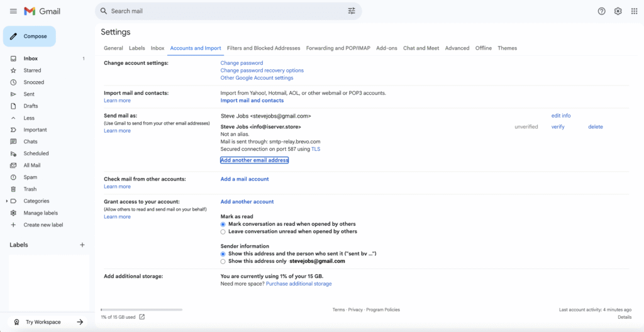Open Forwarding and POP/IMAP tab
The image size is (644, 332).
(x=338, y=48)
